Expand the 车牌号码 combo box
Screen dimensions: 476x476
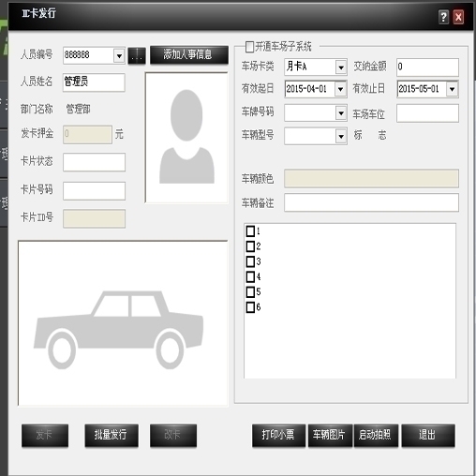[341, 113]
